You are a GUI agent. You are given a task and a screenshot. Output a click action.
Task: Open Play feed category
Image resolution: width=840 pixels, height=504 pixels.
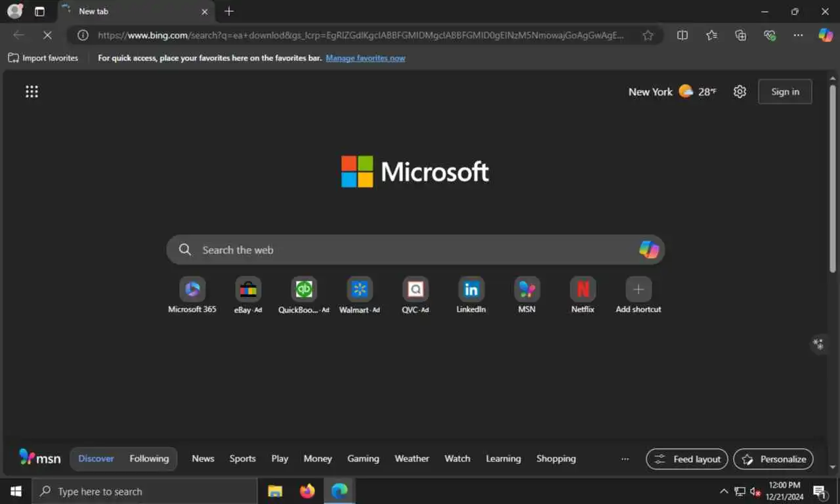280,459
